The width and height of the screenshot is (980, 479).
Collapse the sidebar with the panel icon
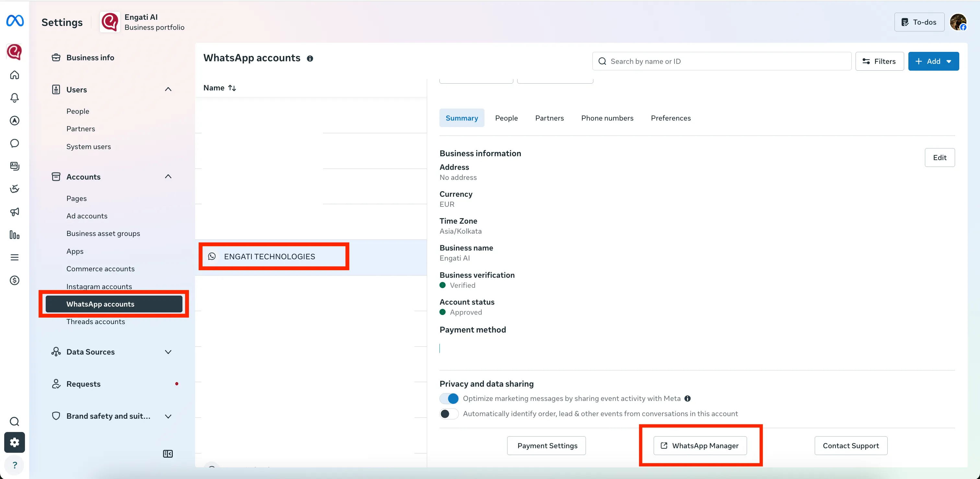click(x=168, y=454)
